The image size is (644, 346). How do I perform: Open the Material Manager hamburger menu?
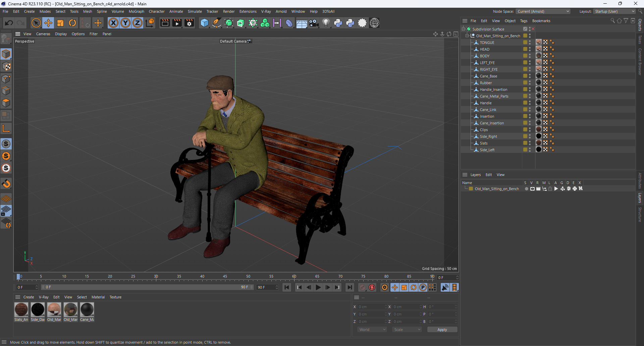pos(18,297)
